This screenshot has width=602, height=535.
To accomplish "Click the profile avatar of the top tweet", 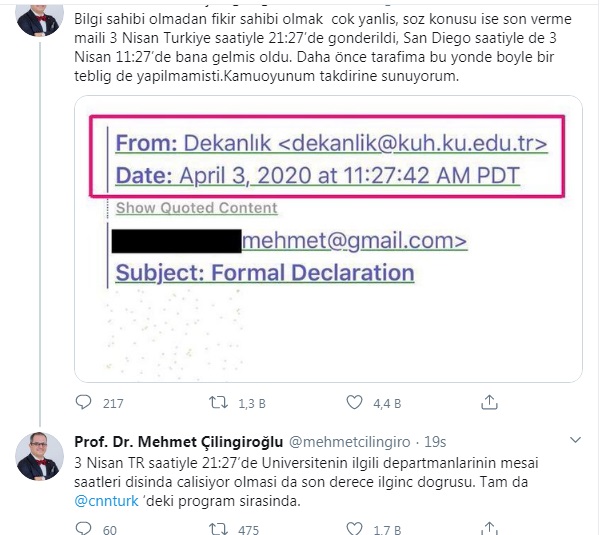I will point(39,19).
